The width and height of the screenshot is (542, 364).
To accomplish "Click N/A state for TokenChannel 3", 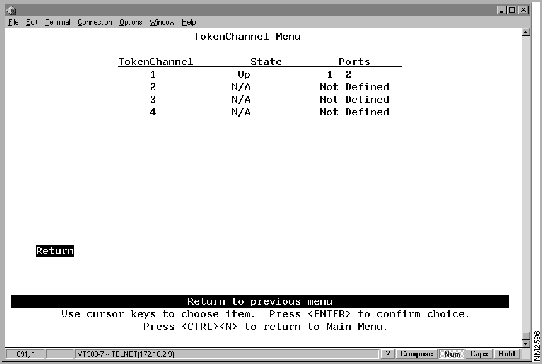I will pyautogui.click(x=241, y=100).
